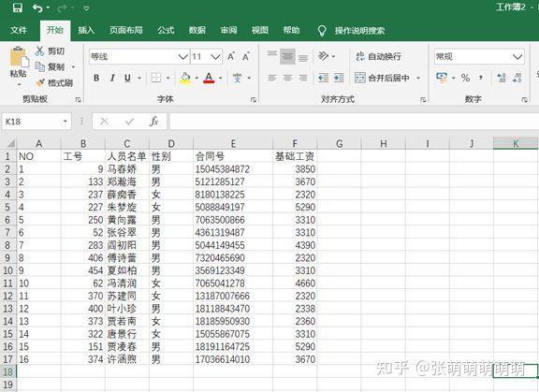Click the insert function fx icon

pyautogui.click(x=154, y=122)
